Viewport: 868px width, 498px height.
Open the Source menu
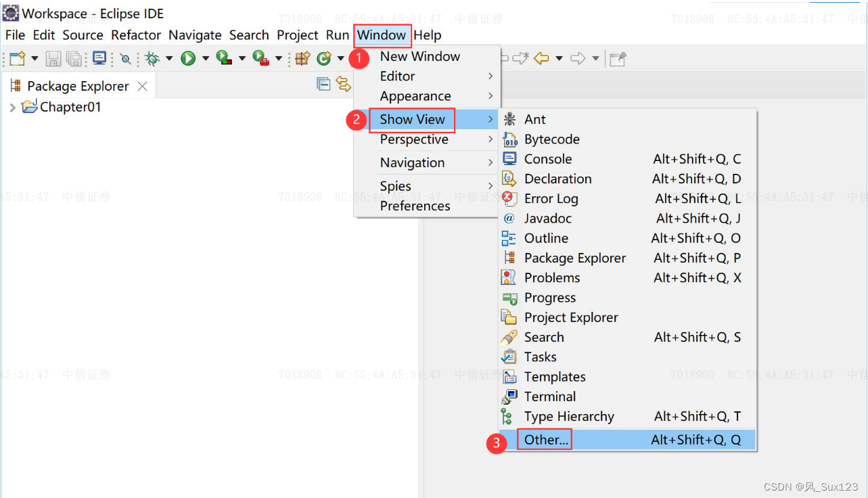click(x=83, y=35)
